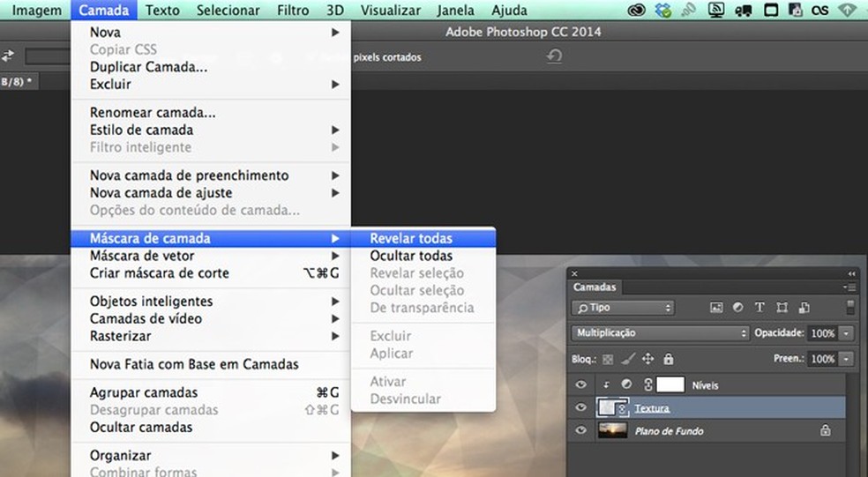The image size is (868, 477).
Task: Expand the Estilo de camada submenu
Action: (x=211, y=130)
